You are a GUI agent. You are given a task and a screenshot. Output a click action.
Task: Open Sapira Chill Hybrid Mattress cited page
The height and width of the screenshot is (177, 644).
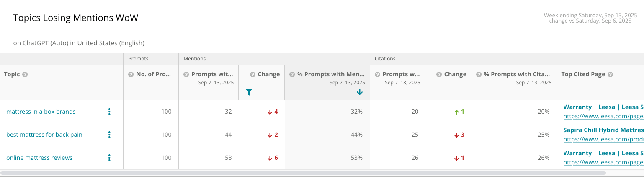603,130
